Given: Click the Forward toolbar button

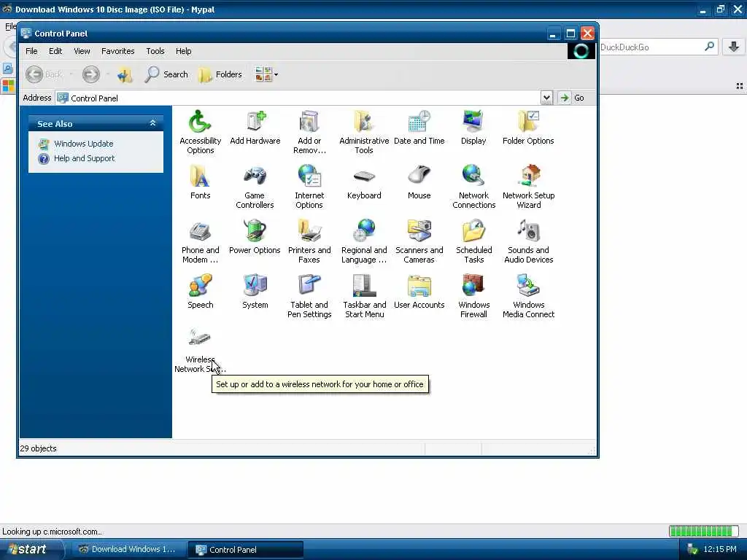Looking at the screenshot, I should click(91, 74).
